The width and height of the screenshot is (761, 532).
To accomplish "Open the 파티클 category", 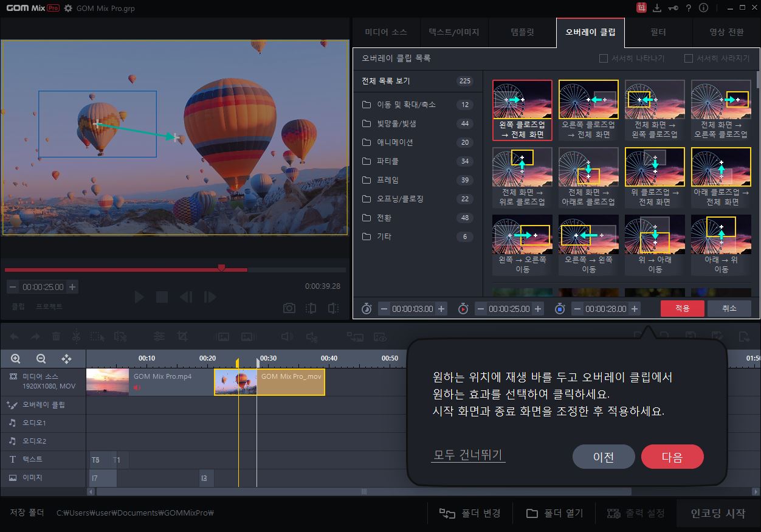I will (x=417, y=161).
